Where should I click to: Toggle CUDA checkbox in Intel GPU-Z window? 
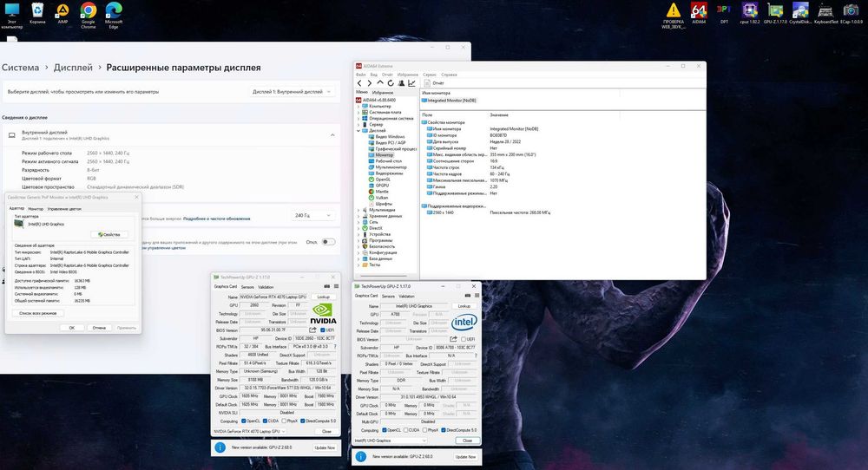[x=405, y=430]
